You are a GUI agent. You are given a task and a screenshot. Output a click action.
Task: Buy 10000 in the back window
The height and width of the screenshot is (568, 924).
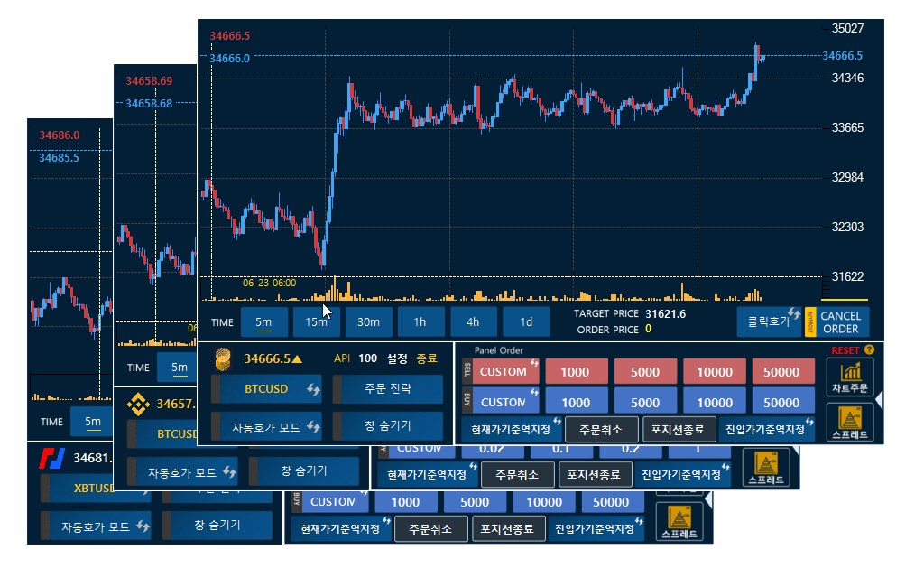[544, 502]
